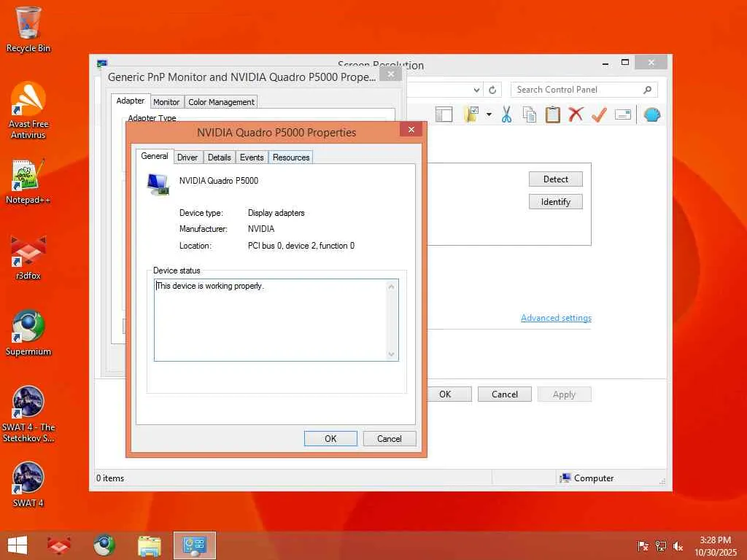Viewport: 747px width, 560px height.
Task: Open Avast Free Antivirus desktop shortcut
Action: tap(28, 110)
